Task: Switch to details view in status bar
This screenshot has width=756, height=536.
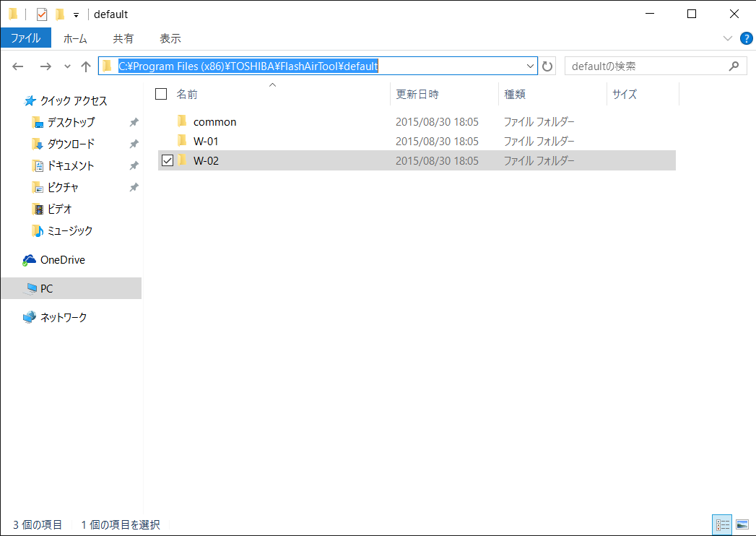Action: coord(722,525)
